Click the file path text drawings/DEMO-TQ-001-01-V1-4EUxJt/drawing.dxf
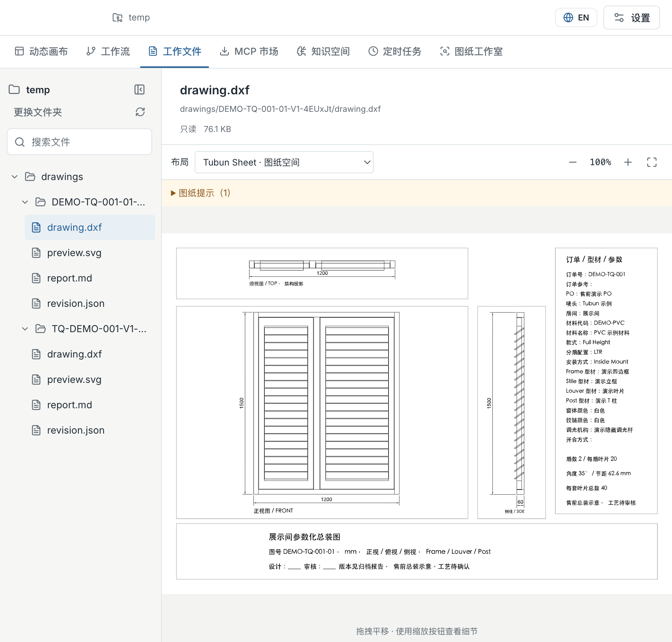This screenshot has height=642, width=672. [x=280, y=109]
